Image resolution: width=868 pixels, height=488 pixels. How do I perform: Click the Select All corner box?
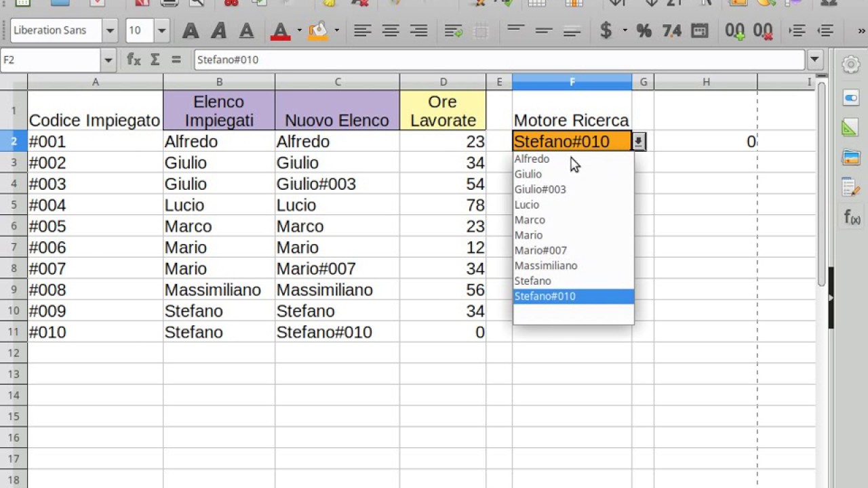[14, 82]
